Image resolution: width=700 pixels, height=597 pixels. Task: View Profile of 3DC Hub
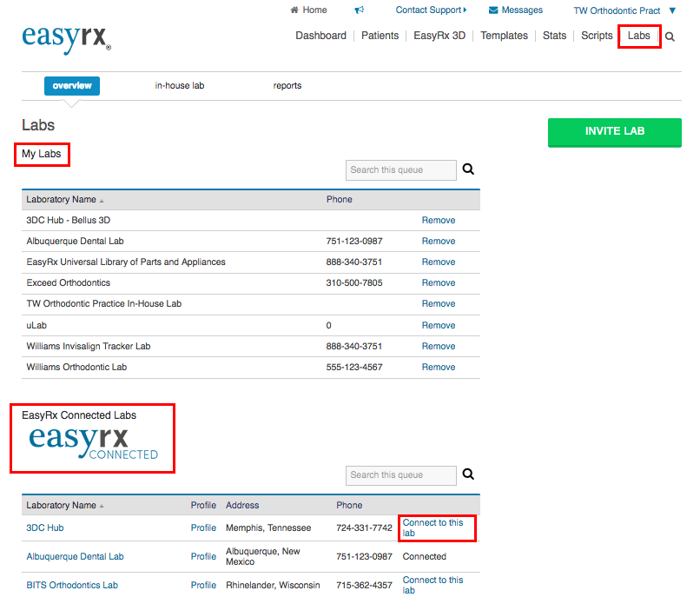[203, 527]
